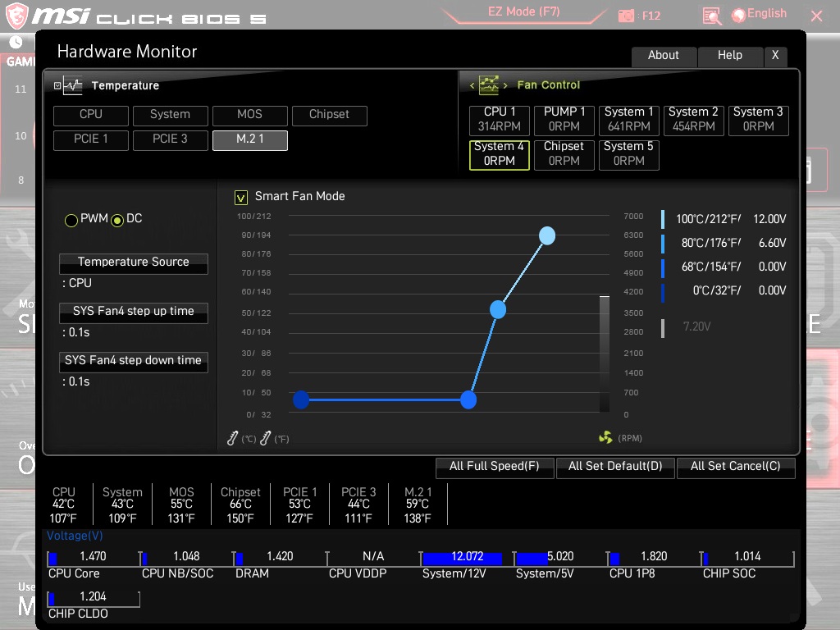
Task: Select the System 5 fan tab
Action: pos(629,154)
